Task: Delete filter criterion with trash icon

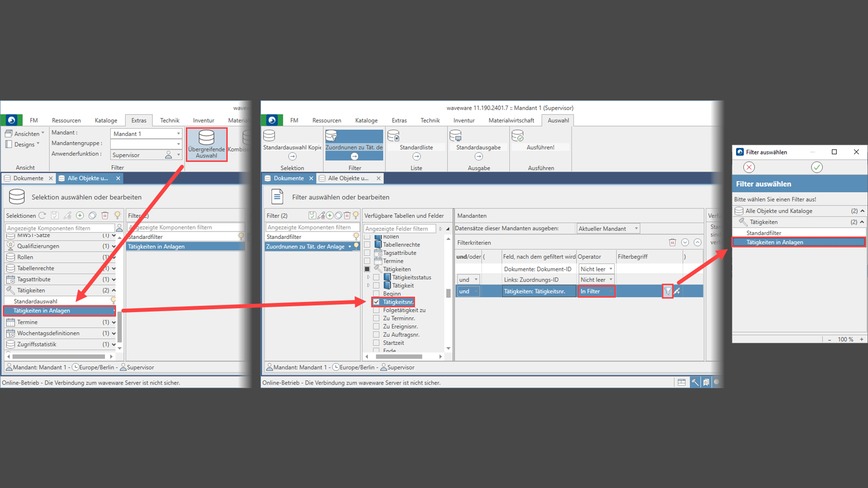Action: click(672, 243)
